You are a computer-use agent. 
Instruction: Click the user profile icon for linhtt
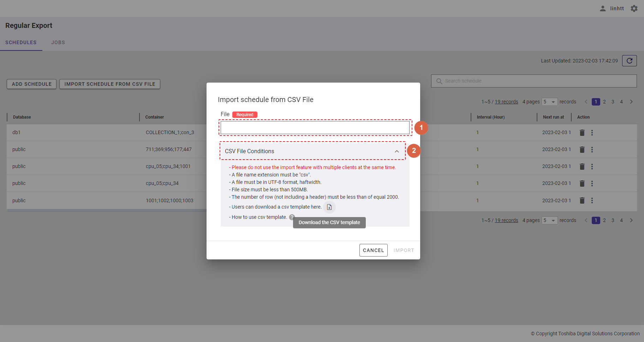point(603,8)
